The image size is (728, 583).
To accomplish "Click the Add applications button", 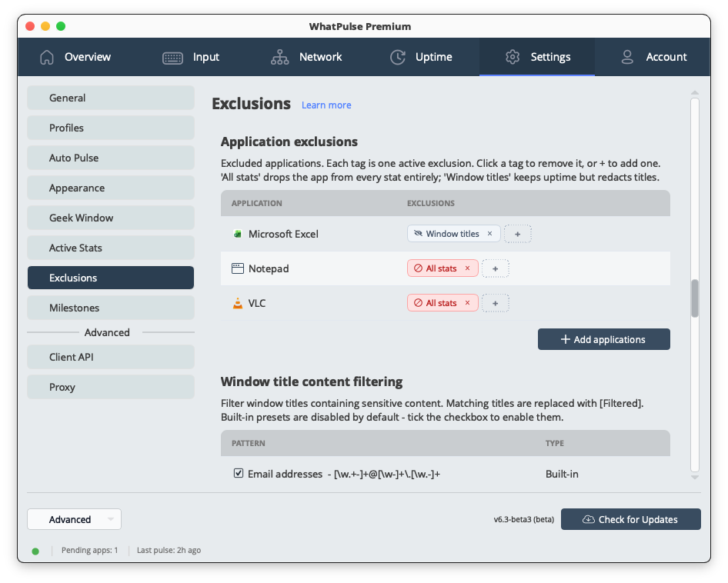I will click(x=603, y=339).
